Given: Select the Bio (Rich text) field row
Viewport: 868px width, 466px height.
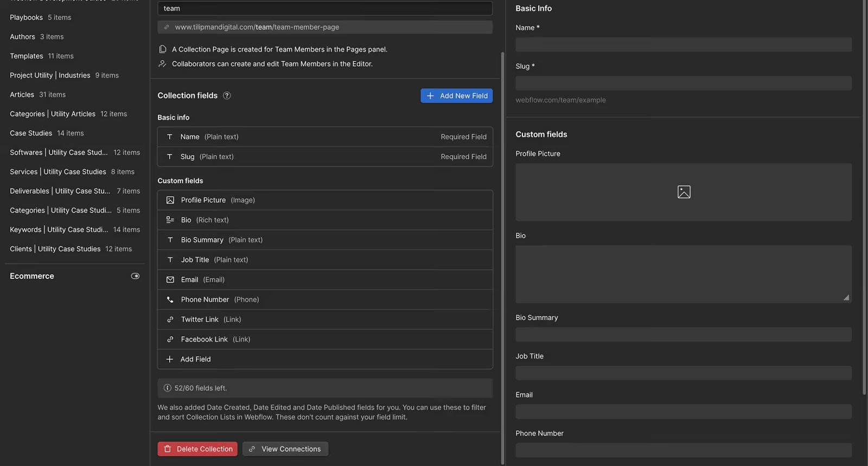Looking at the screenshot, I should (x=325, y=220).
